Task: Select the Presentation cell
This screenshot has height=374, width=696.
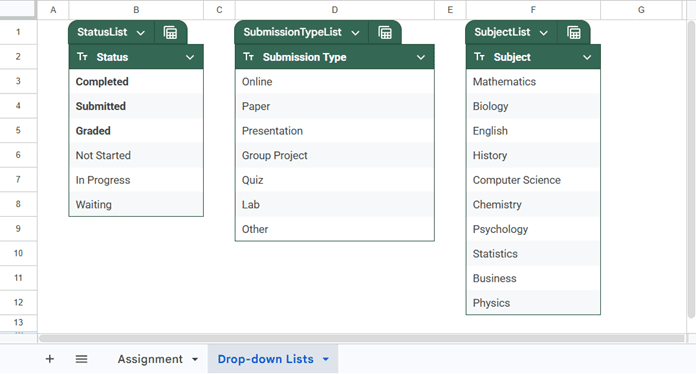Action: pyautogui.click(x=335, y=131)
